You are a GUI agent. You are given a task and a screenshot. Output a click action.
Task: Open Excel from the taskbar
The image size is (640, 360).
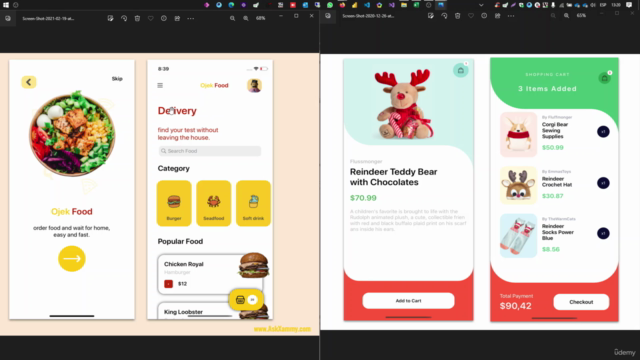point(416,5)
